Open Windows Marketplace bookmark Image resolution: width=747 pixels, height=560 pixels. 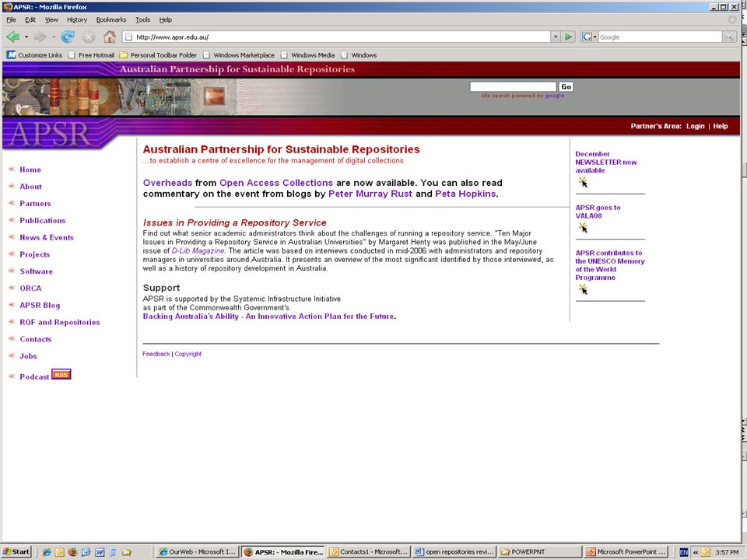pos(239,55)
